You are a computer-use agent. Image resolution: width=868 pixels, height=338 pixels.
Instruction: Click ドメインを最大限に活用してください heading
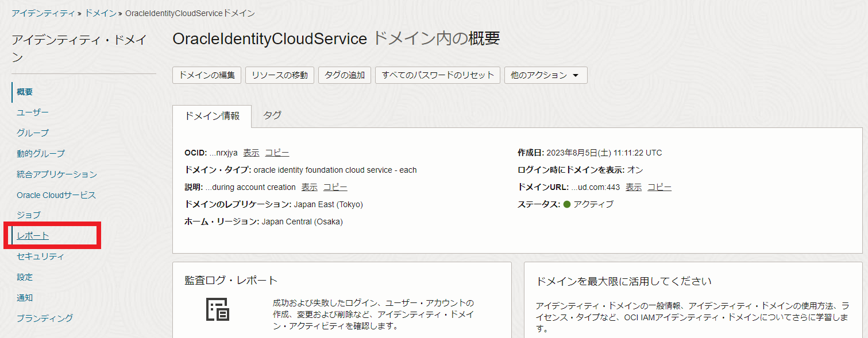pos(623,281)
